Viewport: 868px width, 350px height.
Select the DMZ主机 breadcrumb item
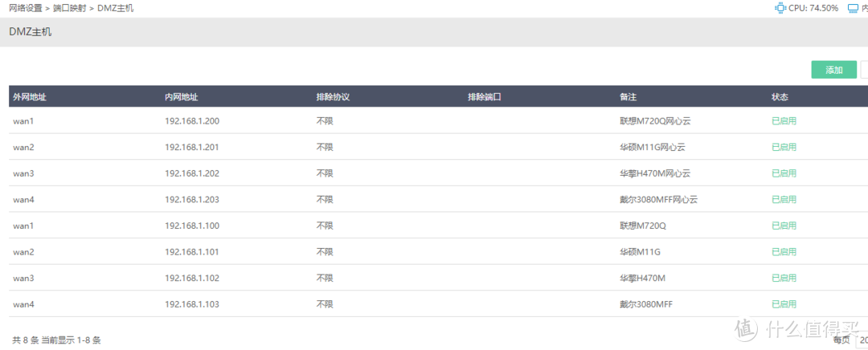115,9
